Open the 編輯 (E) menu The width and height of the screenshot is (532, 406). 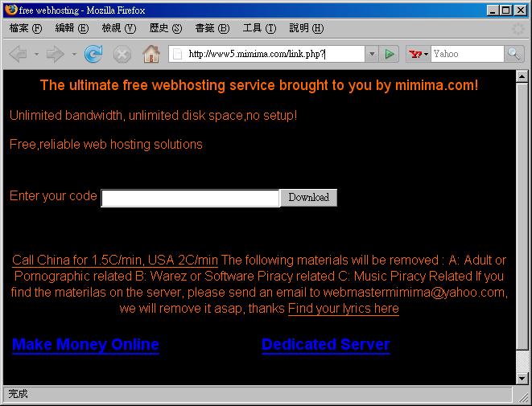pyautogui.click(x=72, y=28)
